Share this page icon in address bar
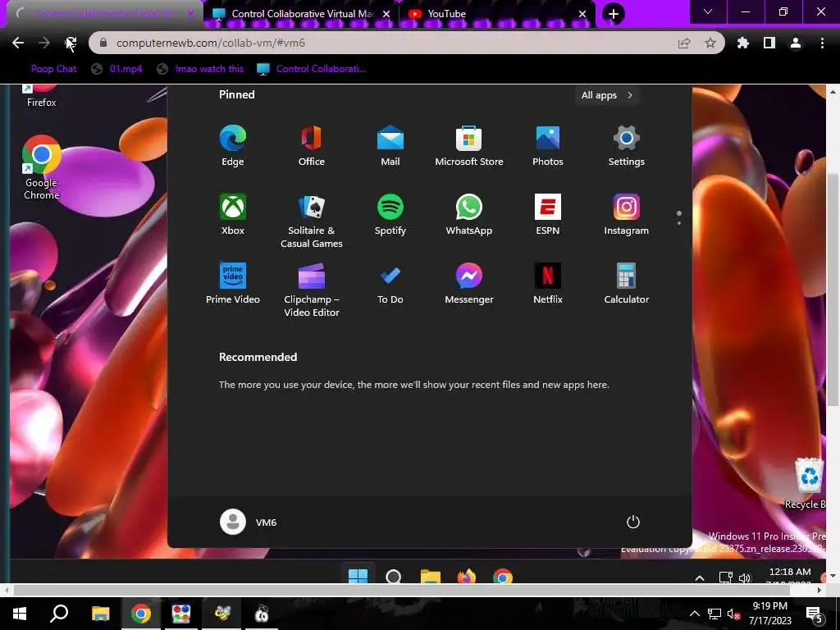Image resolution: width=840 pixels, height=630 pixels. tap(684, 43)
